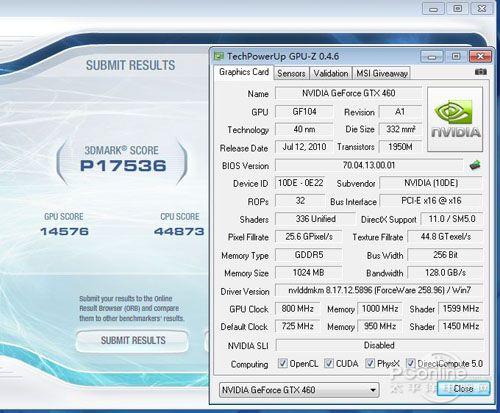Open the NVIDIA GeForce GTX 460 dropdown

[x=299, y=390]
